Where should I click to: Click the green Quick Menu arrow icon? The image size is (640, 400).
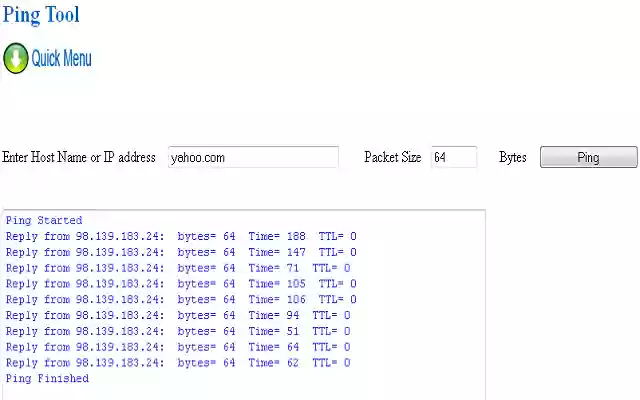(x=16, y=58)
